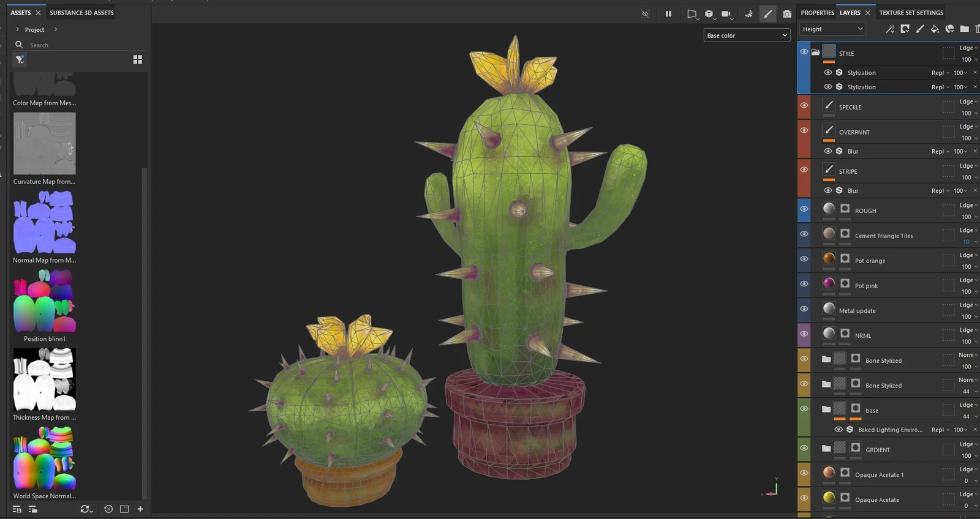Add a paint layer with brush icon

pos(919,29)
